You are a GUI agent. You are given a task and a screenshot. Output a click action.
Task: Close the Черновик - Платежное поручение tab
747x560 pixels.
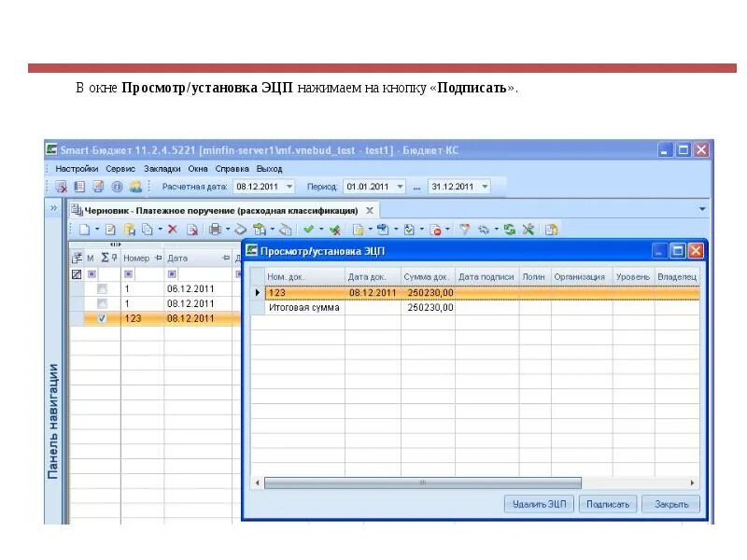click(370, 211)
